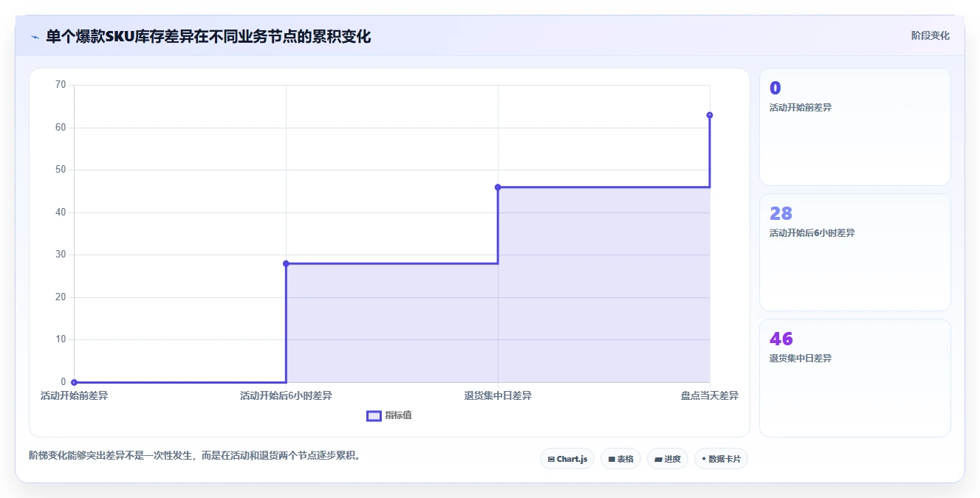This screenshot has height=498, width=980.
Task: Click the 活动开始后6小时差异 axis label
Action: point(286,396)
